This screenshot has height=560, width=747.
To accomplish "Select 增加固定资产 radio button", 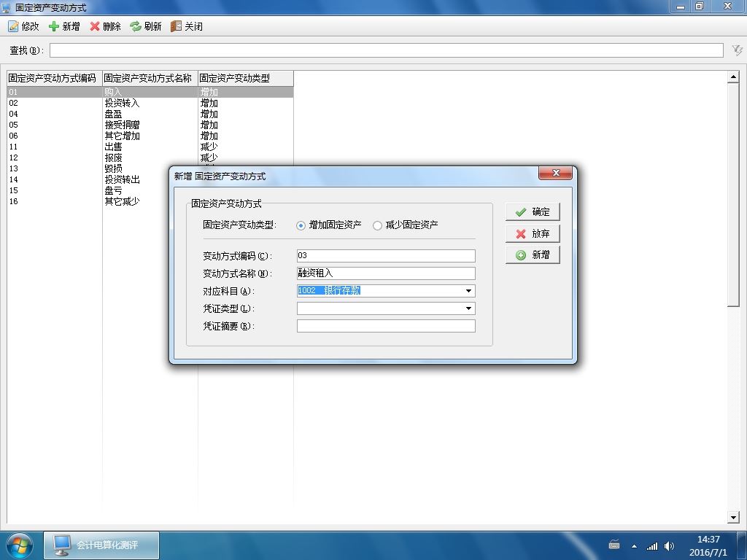I will pyautogui.click(x=301, y=225).
